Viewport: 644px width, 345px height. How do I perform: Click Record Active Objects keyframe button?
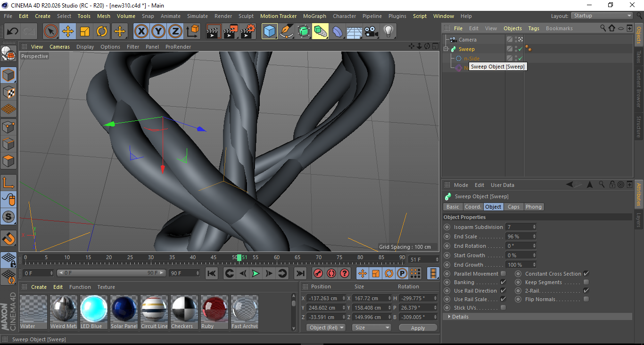click(x=318, y=273)
